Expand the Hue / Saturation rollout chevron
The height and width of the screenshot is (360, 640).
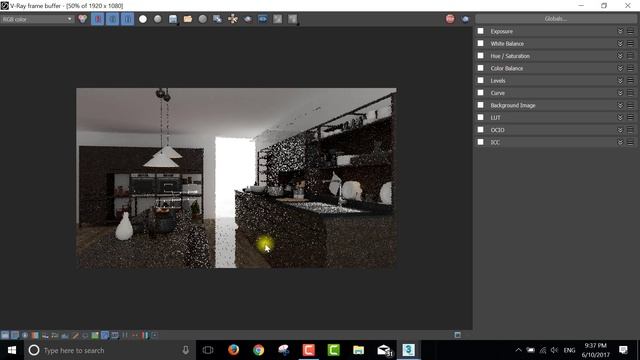coord(620,56)
